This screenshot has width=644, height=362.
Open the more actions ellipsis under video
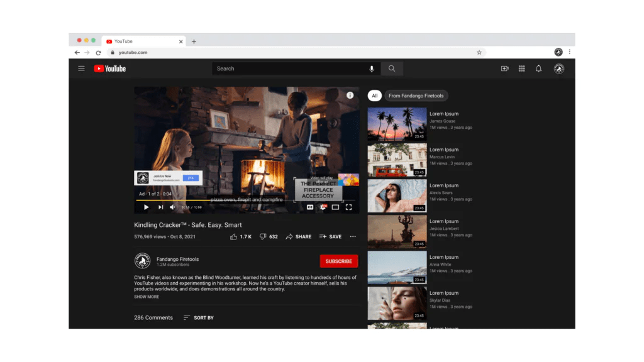353,237
